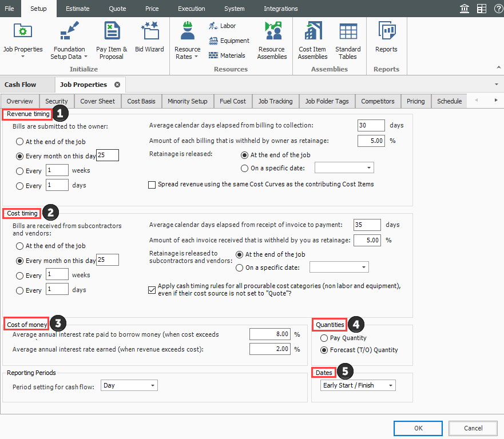Click the OK button

point(418,428)
